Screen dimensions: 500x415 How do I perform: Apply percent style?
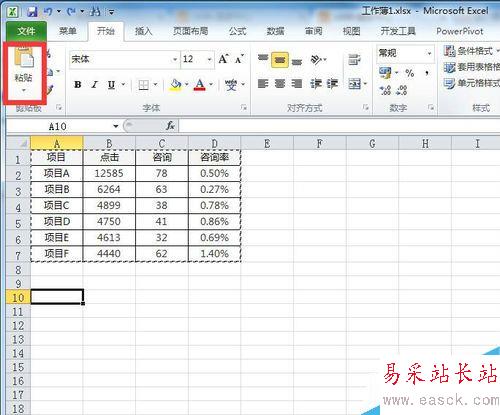tap(410, 73)
